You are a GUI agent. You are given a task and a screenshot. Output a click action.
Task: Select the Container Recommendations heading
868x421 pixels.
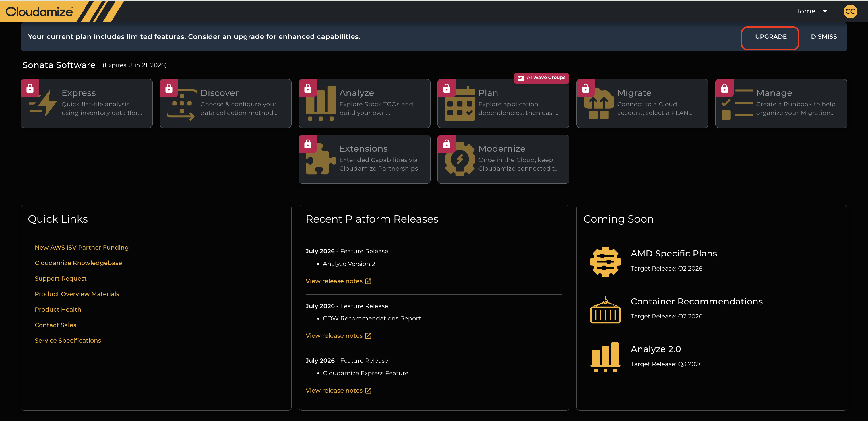pyautogui.click(x=696, y=301)
